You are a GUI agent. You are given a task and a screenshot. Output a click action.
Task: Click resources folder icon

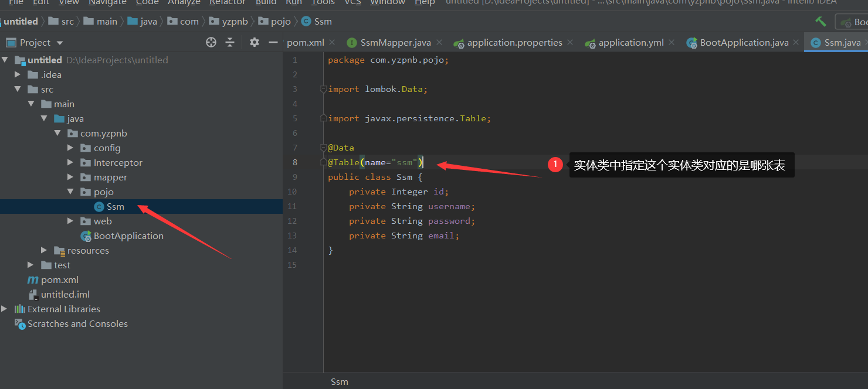click(x=59, y=251)
